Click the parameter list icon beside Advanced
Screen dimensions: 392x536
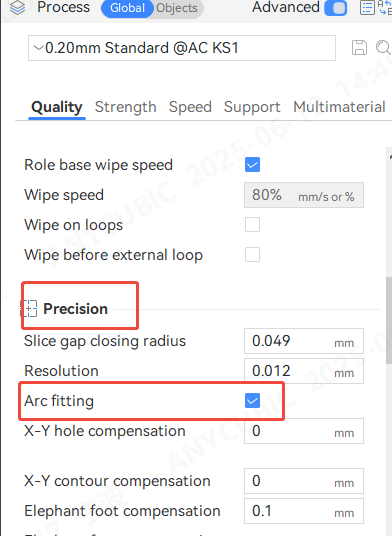point(367,8)
